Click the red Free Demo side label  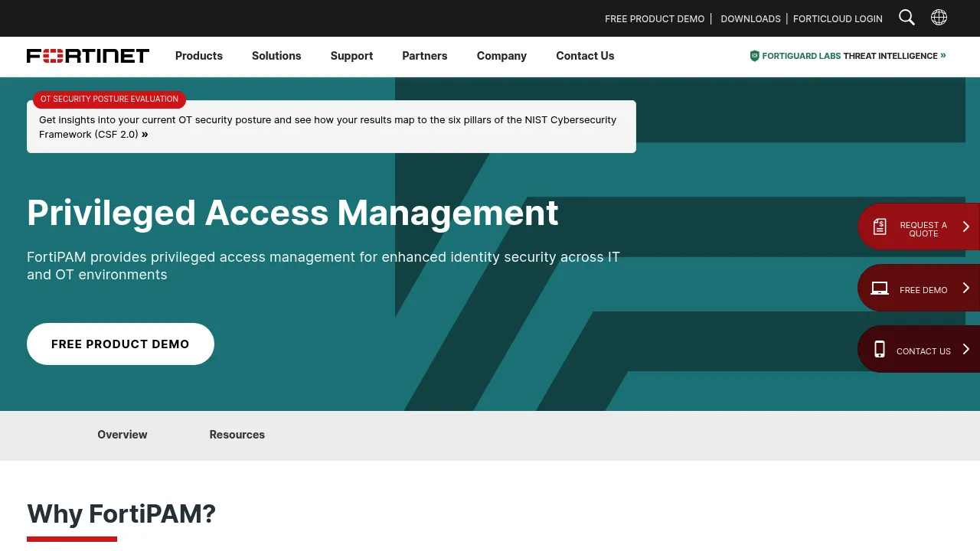point(923,290)
